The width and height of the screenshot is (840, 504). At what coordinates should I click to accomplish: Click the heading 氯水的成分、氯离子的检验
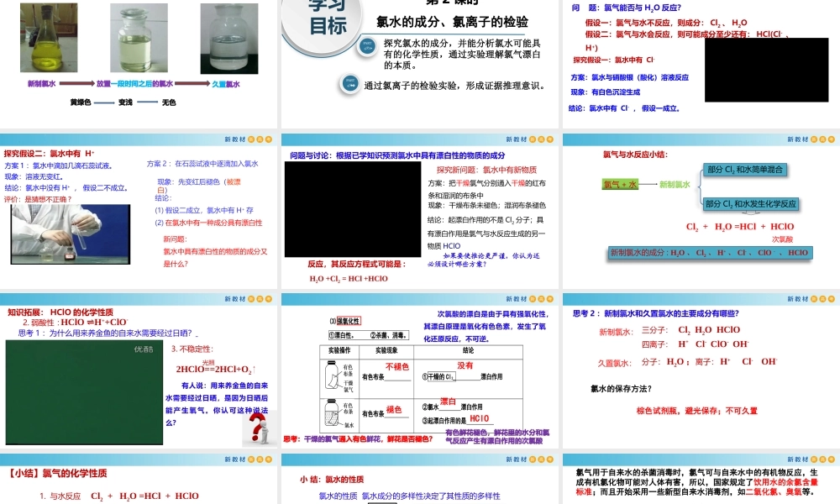(452, 22)
